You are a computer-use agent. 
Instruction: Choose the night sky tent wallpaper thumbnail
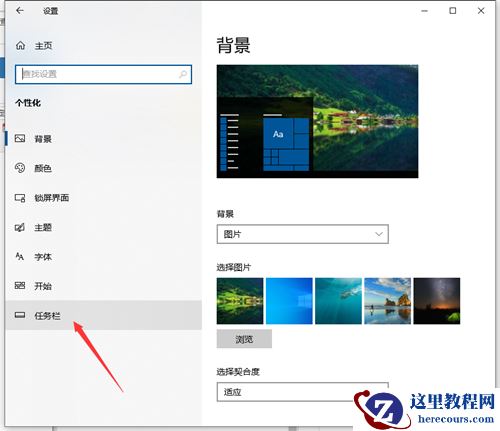pos(437,301)
